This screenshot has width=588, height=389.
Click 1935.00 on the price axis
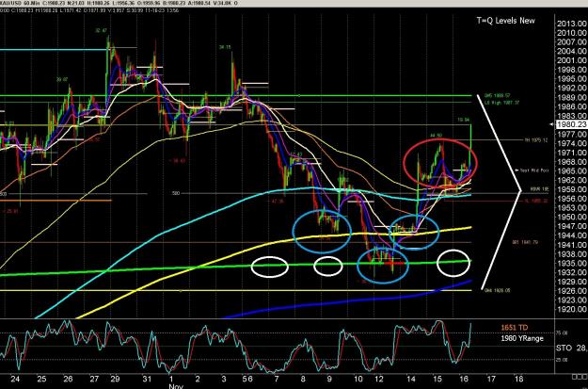572,263
